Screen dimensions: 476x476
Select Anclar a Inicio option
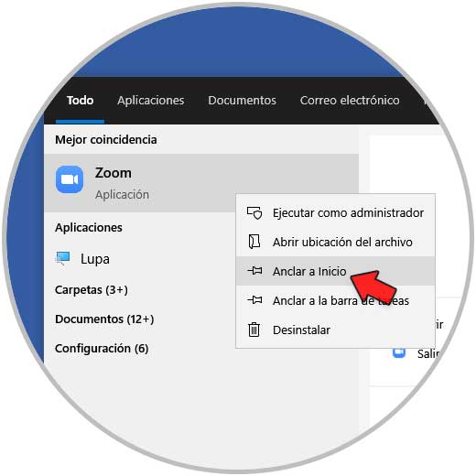(335, 271)
